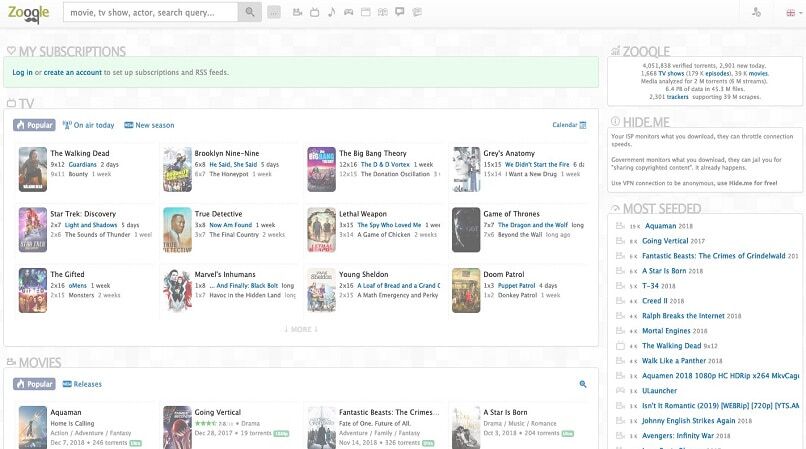Screen dimensions: 806x449
Task: Click the TV shows link in Zooqle stats
Action: coord(671,74)
